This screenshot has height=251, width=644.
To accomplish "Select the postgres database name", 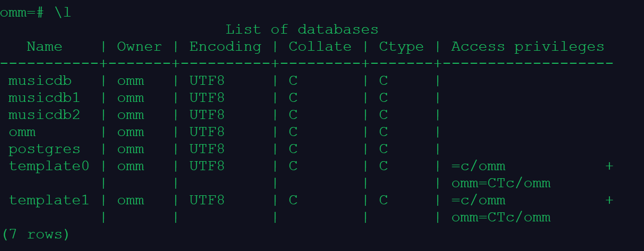I will [44, 150].
